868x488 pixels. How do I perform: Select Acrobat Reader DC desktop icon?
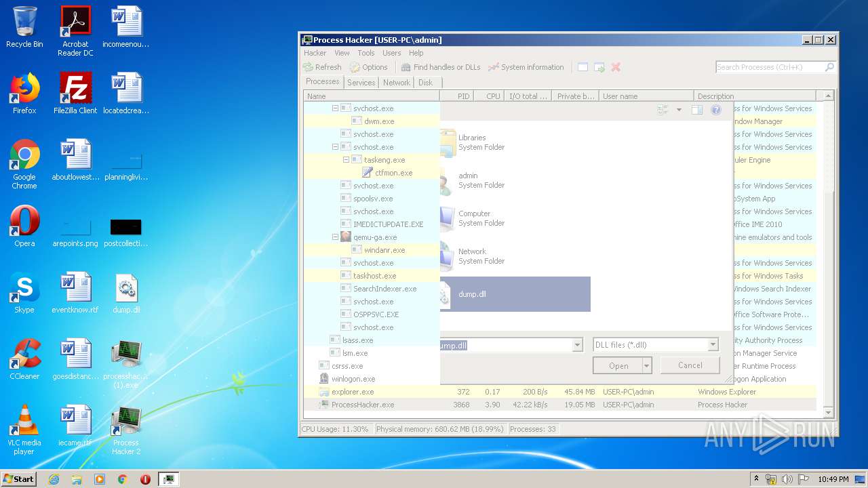(x=75, y=31)
